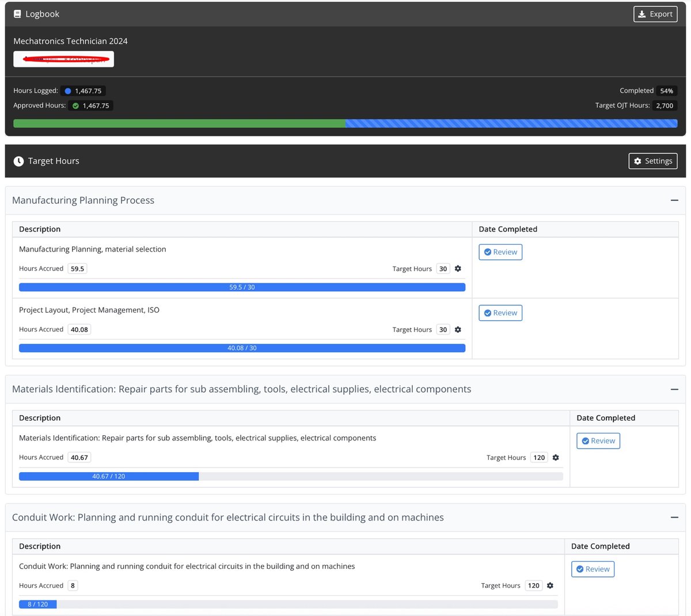691x616 pixels.
Task: Click the Logbook book icon
Action: 17,14
